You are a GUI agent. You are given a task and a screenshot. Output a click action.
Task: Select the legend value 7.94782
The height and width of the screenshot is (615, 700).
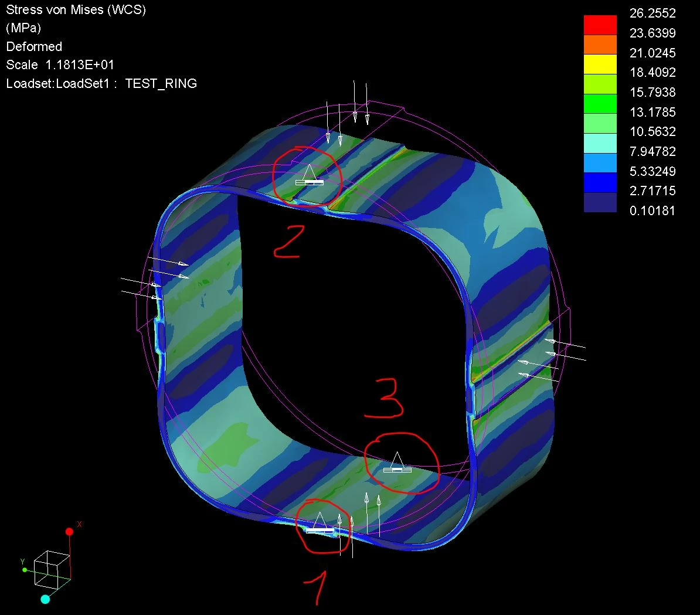[x=653, y=152]
